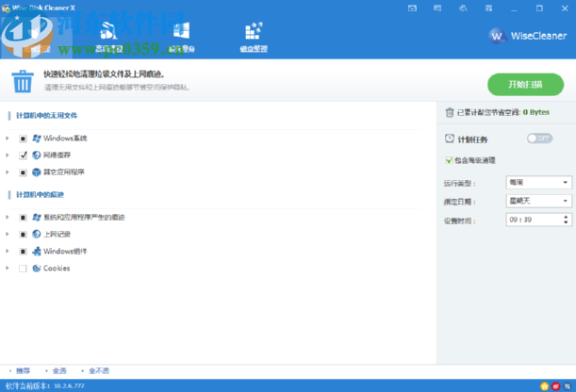
Task: Click the cookie icon beside Cookies
Action: [37, 269]
